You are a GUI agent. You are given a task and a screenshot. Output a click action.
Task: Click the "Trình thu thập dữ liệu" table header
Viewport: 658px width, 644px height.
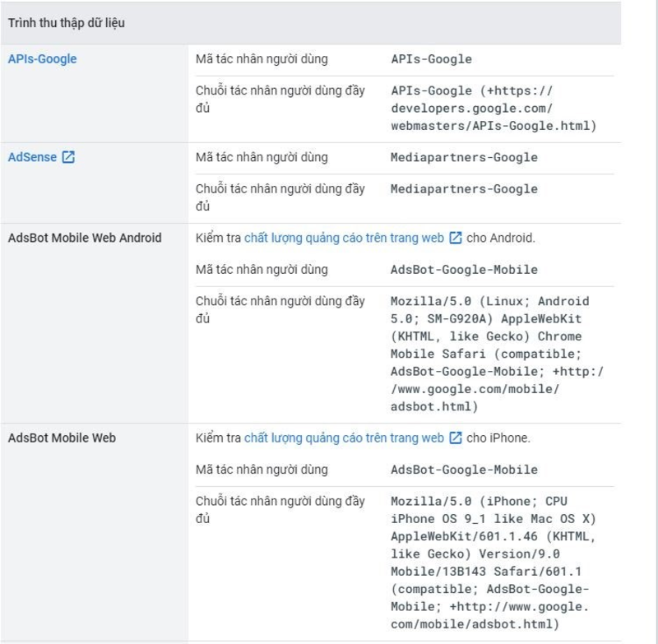[67, 22]
